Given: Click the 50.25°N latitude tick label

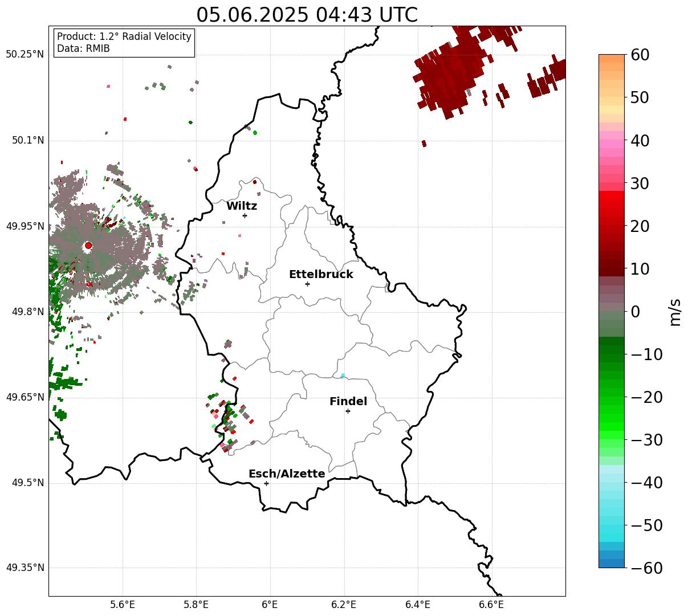Looking at the screenshot, I should pyautogui.click(x=25, y=55).
